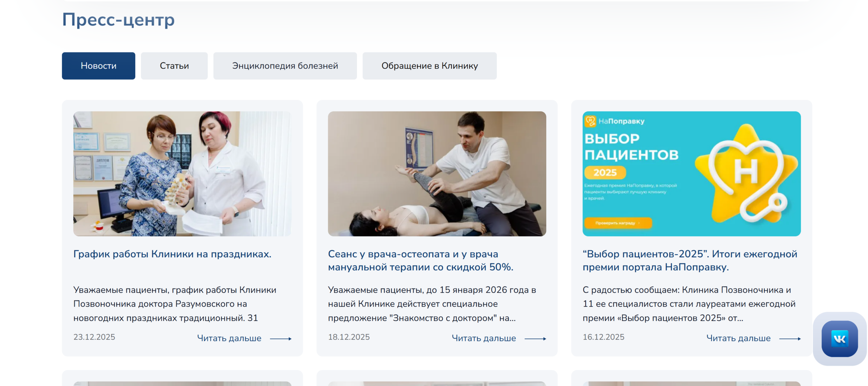Open the two doctors with spine model photo
This screenshot has width=868, height=386.
[182, 174]
